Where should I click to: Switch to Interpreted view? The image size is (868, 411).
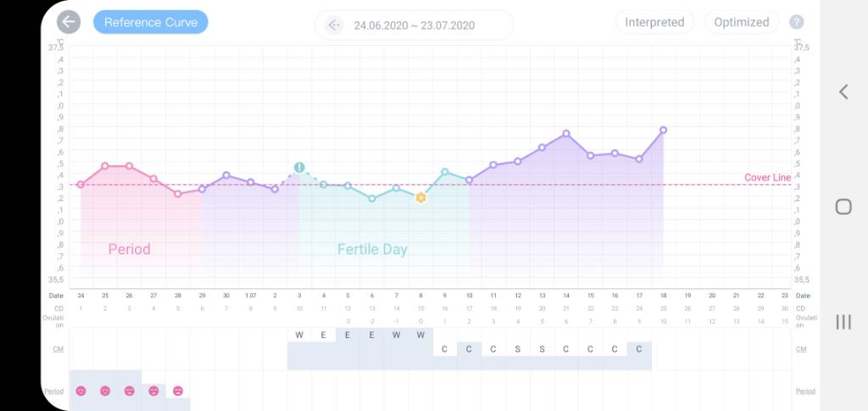tap(654, 23)
